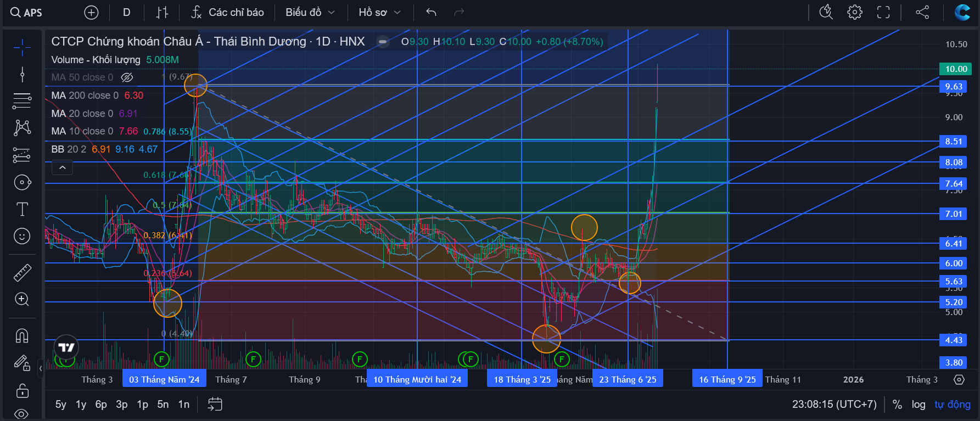Undo the last chart action
Image resolution: width=980 pixels, height=421 pixels.
(431, 13)
